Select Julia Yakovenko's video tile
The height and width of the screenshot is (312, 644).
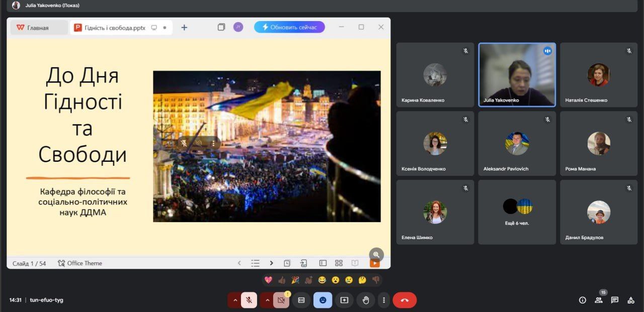pos(517,74)
